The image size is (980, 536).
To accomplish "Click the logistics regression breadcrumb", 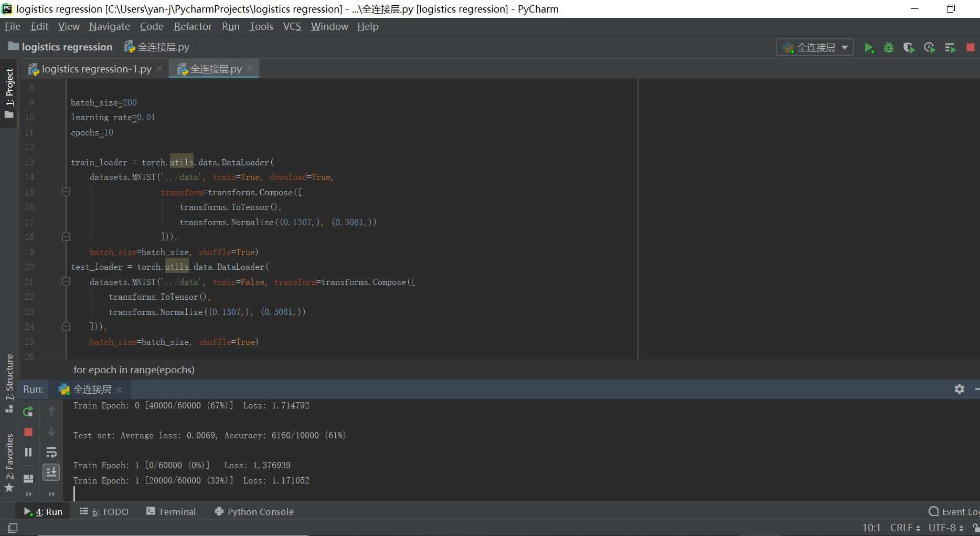I will 60,47.
